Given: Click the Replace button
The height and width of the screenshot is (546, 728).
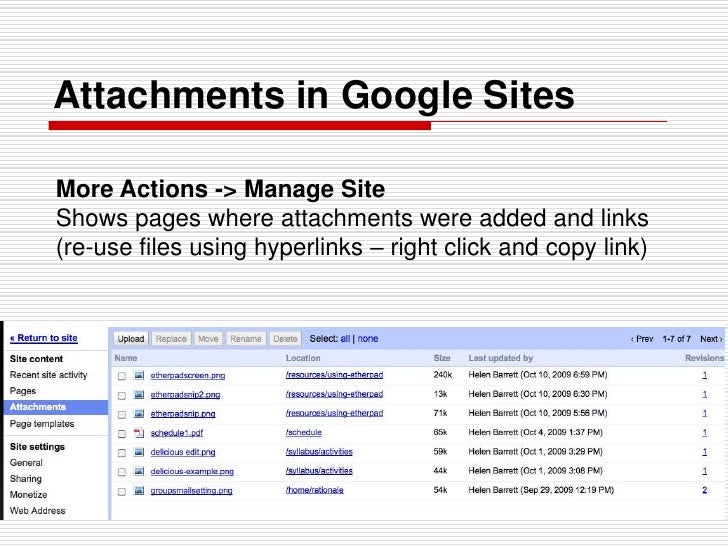Looking at the screenshot, I should click(171, 338).
